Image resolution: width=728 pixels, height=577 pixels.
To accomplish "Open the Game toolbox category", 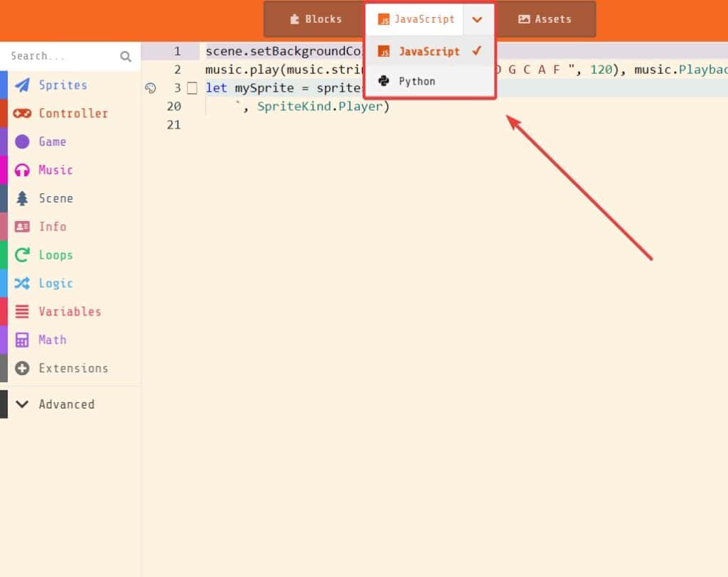I will click(x=52, y=141).
